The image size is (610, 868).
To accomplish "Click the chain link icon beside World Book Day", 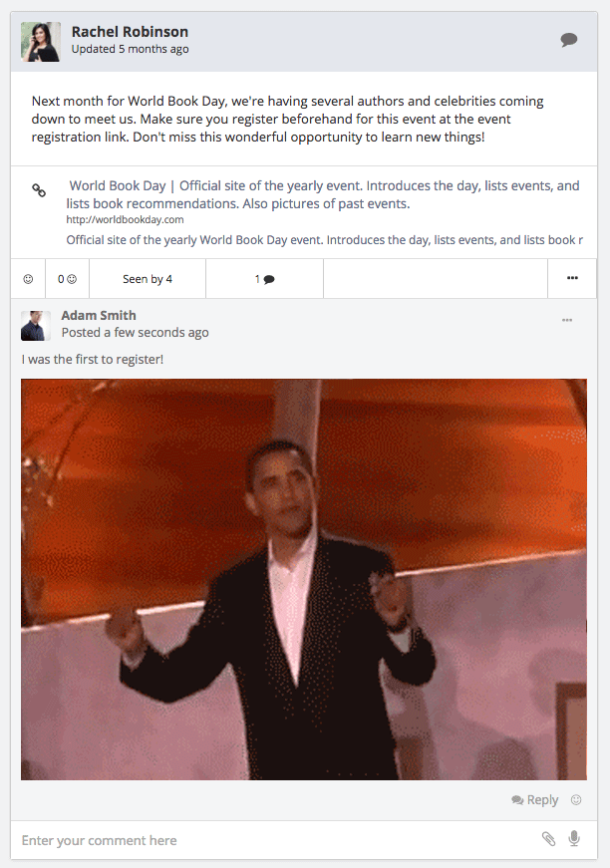I will pos(39,190).
